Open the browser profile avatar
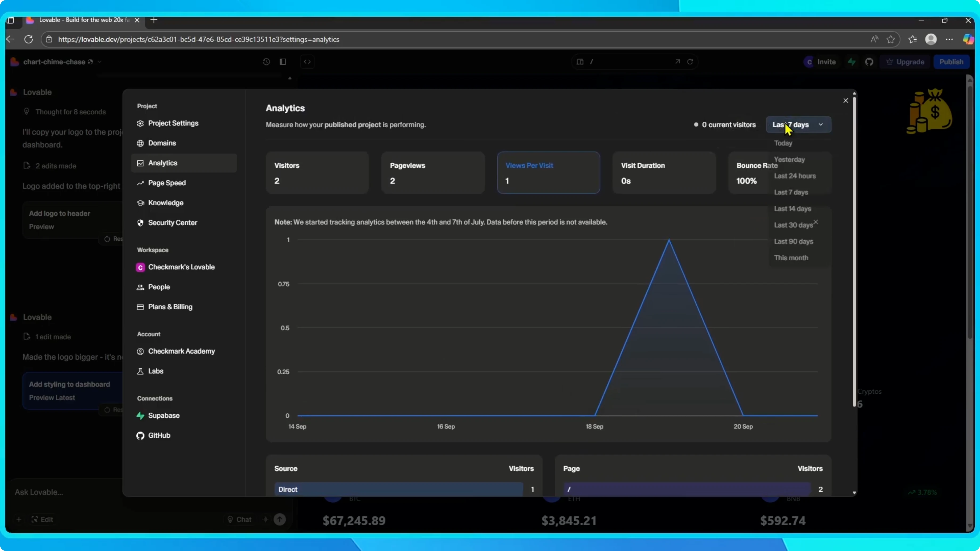 [x=930, y=39]
